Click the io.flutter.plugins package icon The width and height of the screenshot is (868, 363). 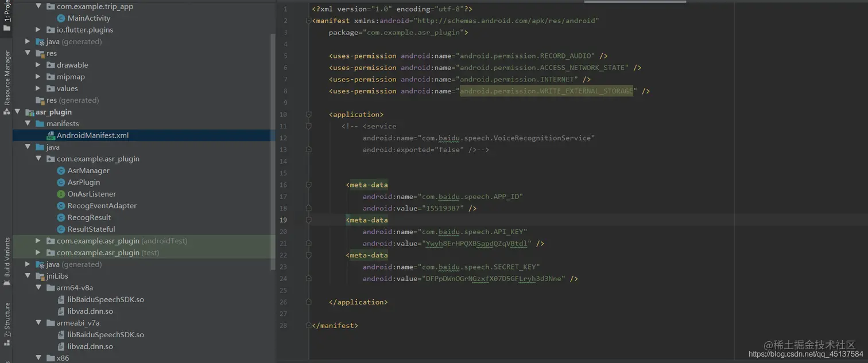[x=51, y=30]
